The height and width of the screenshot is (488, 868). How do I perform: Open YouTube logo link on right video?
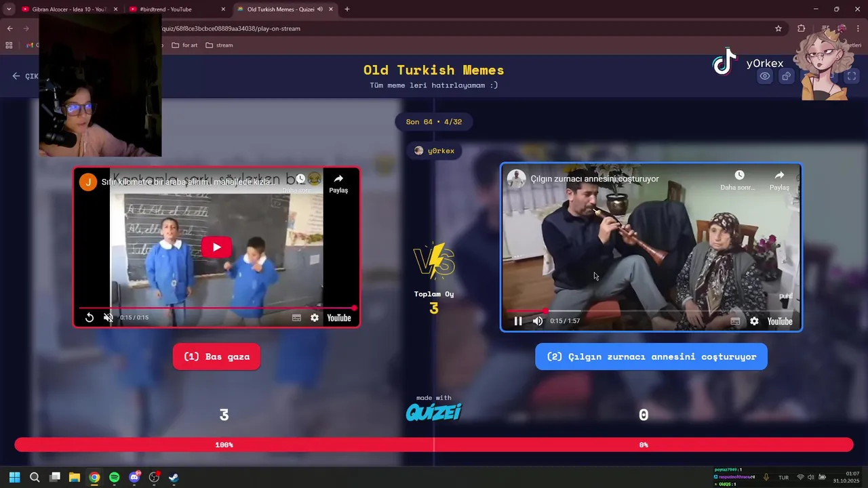[x=780, y=321]
